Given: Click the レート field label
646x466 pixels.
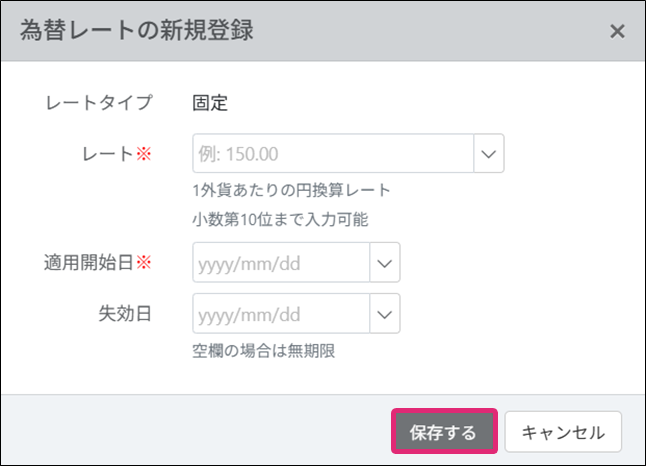Looking at the screenshot, I should coord(111,154).
